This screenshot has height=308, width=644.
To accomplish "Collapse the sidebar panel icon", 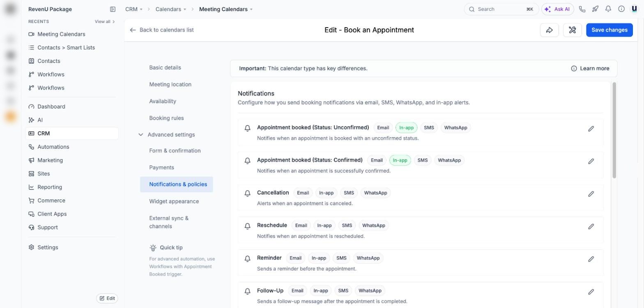I will pos(113,9).
